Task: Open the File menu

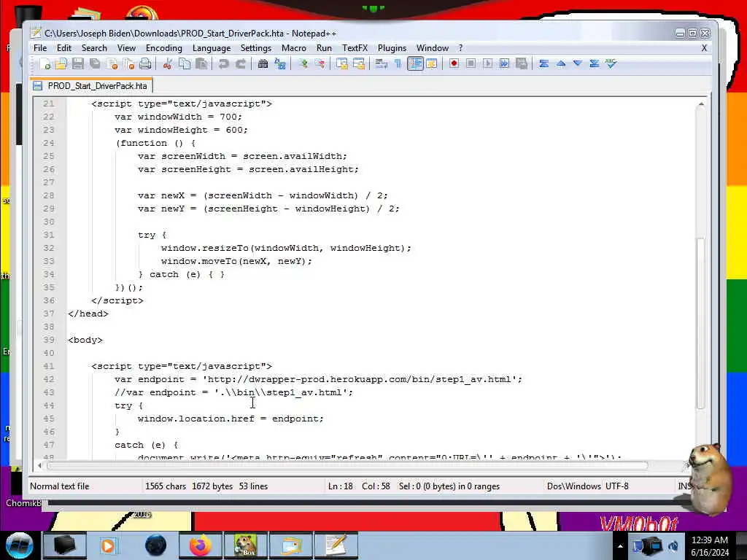Action: pos(40,48)
